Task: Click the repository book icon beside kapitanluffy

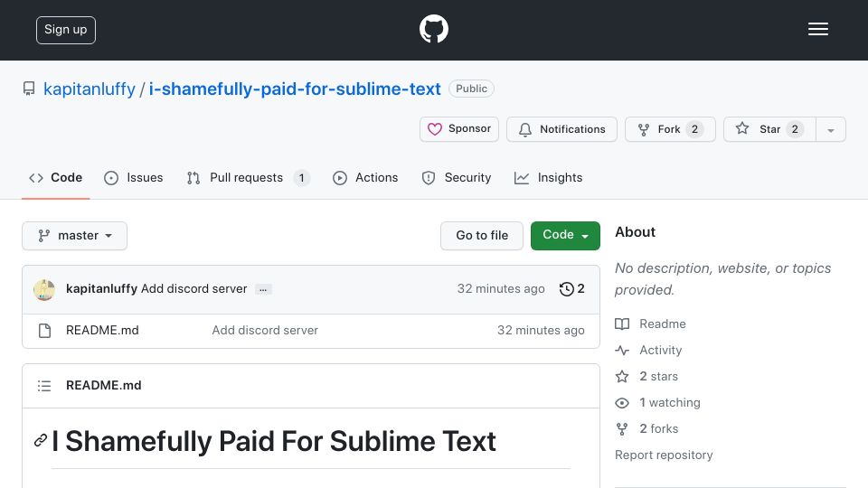Action: (29, 89)
